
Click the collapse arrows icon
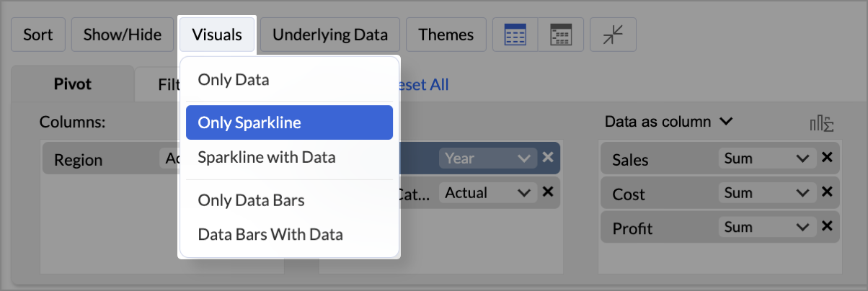click(613, 35)
